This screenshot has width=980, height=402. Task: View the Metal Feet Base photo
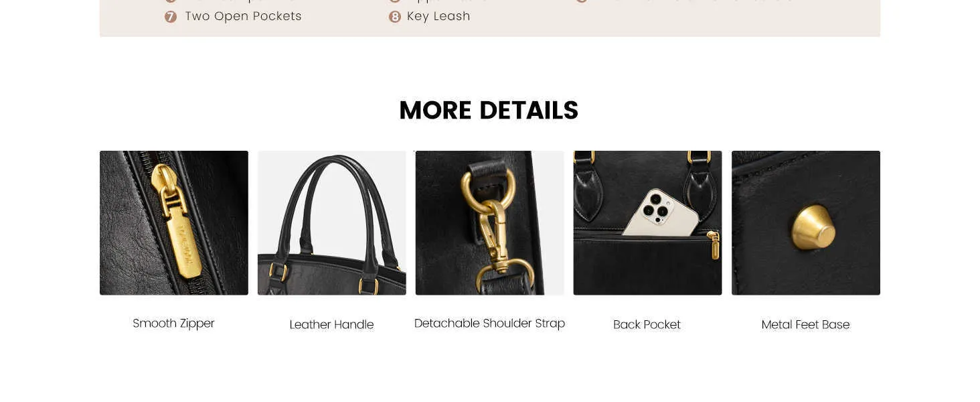coord(806,222)
